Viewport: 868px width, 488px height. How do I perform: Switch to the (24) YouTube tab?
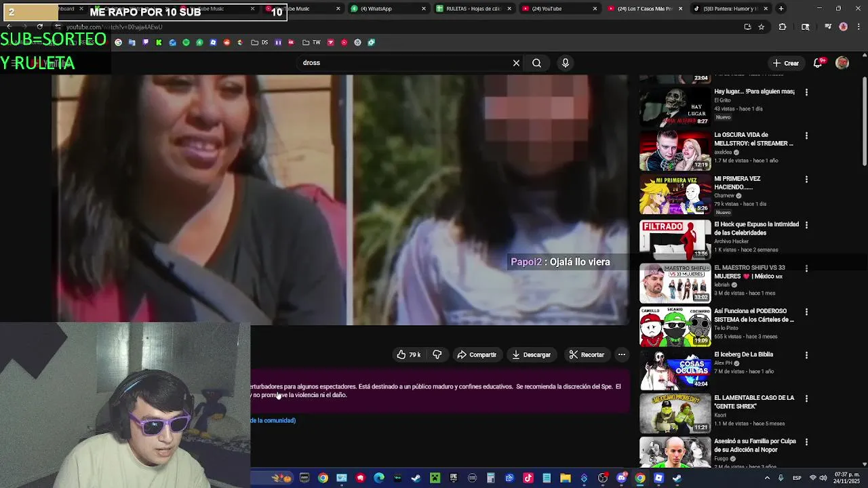pyautogui.click(x=553, y=9)
